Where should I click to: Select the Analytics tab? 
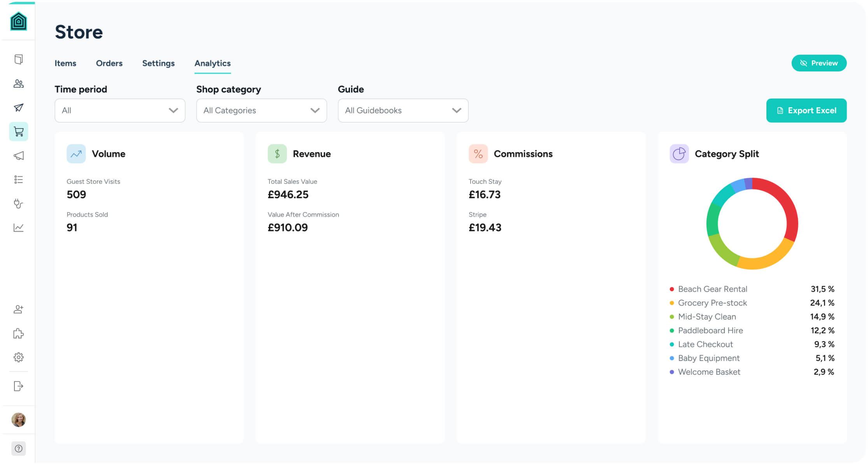click(x=213, y=63)
